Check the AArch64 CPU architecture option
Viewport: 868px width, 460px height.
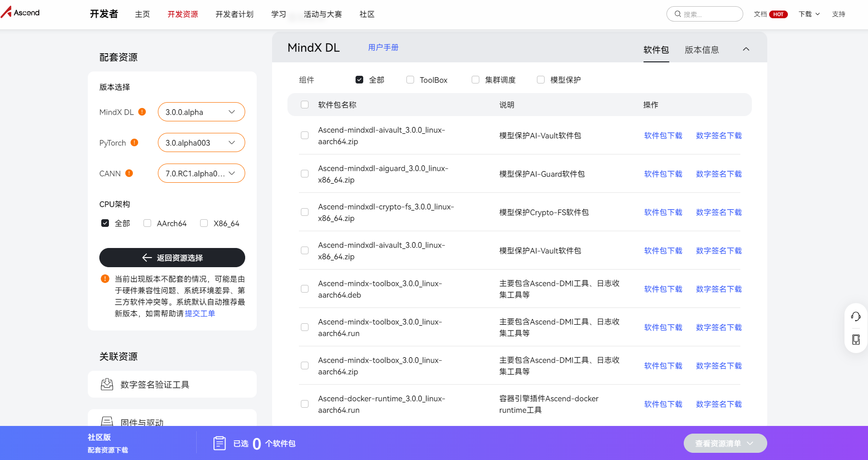[147, 223]
